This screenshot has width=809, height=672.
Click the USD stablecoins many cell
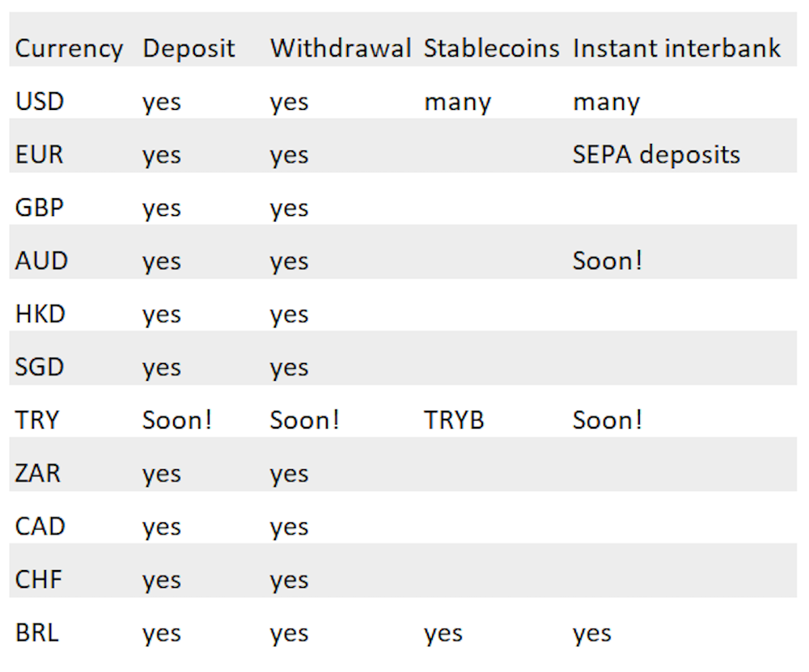[x=457, y=104]
